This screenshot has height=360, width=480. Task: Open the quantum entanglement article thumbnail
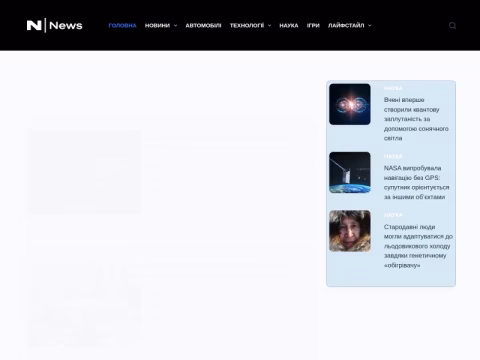point(350,104)
